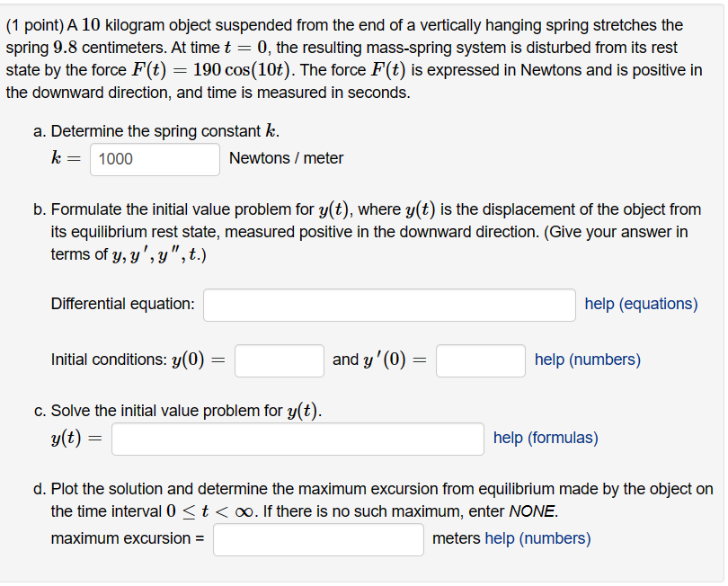Click the question point value (1 point)
The width and height of the screenshot is (728, 586).
click(x=36, y=24)
